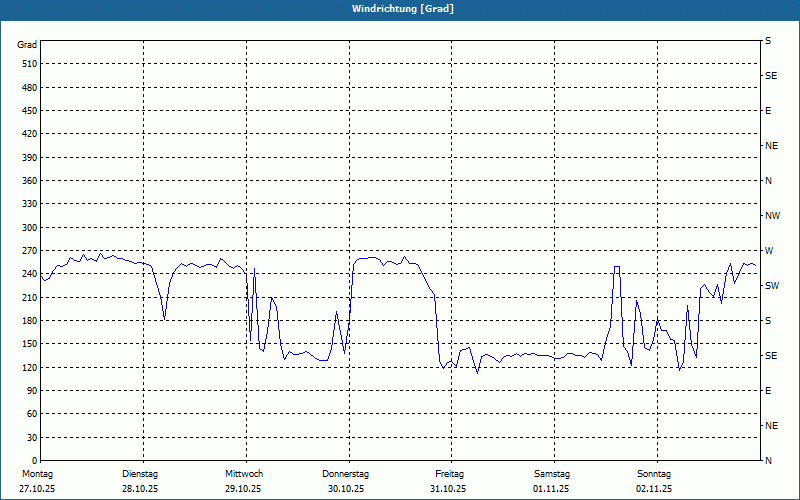Image resolution: width=800 pixels, height=500 pixels.
Task: Select the 31.10.25 date label
Action: click(449, 489)
